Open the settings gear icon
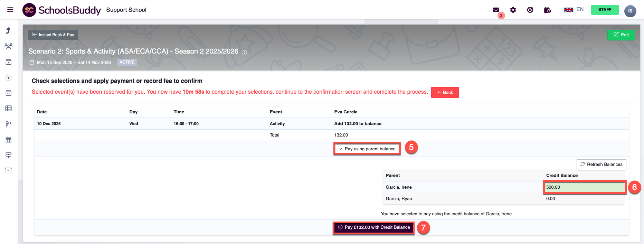 point(513,10)
